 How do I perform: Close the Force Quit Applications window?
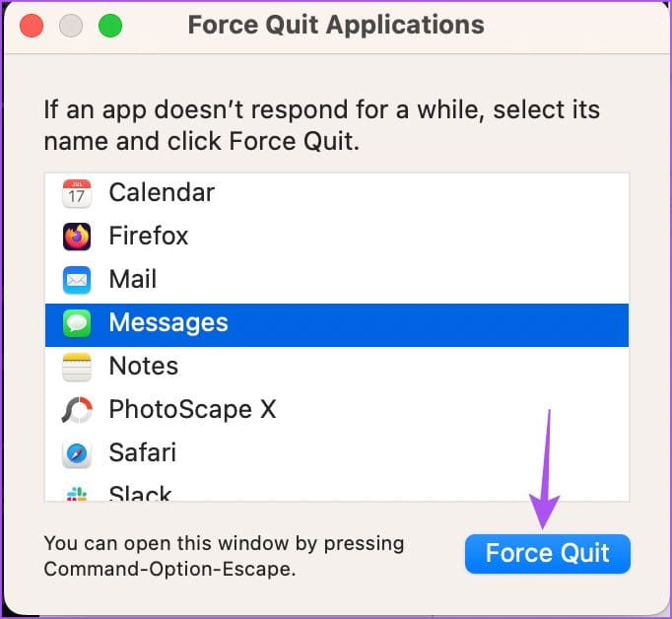coord(32,26)
